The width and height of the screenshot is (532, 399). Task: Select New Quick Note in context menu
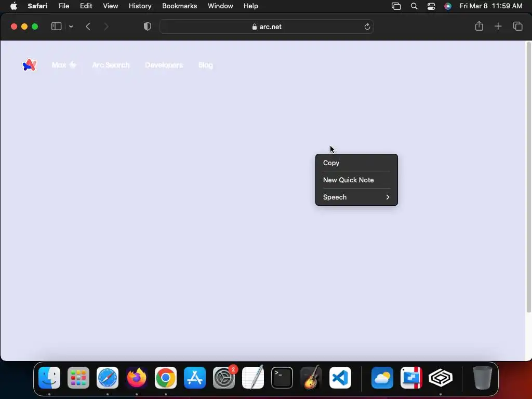click(x=356, y=180)
